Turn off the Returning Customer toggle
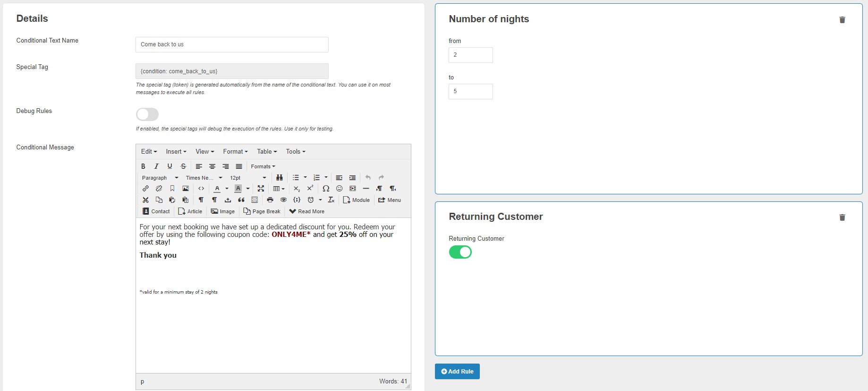868x391 pixels. [460, 252]
